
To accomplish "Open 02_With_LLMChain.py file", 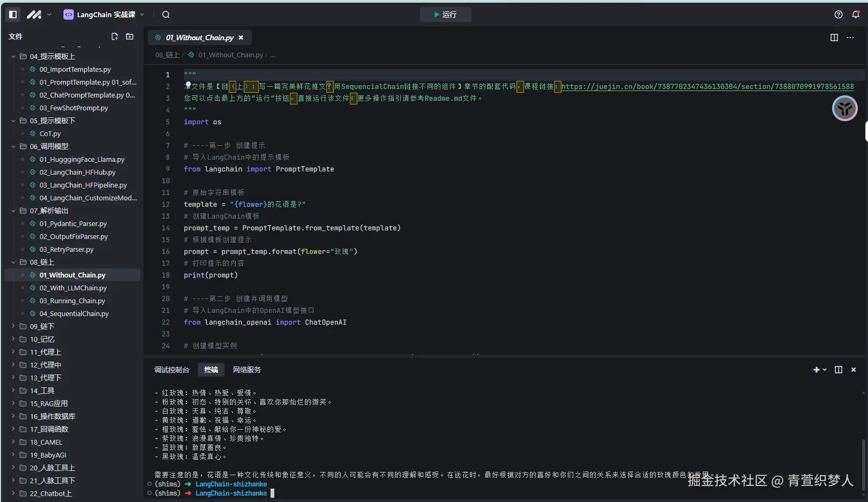I will (73, 288).
